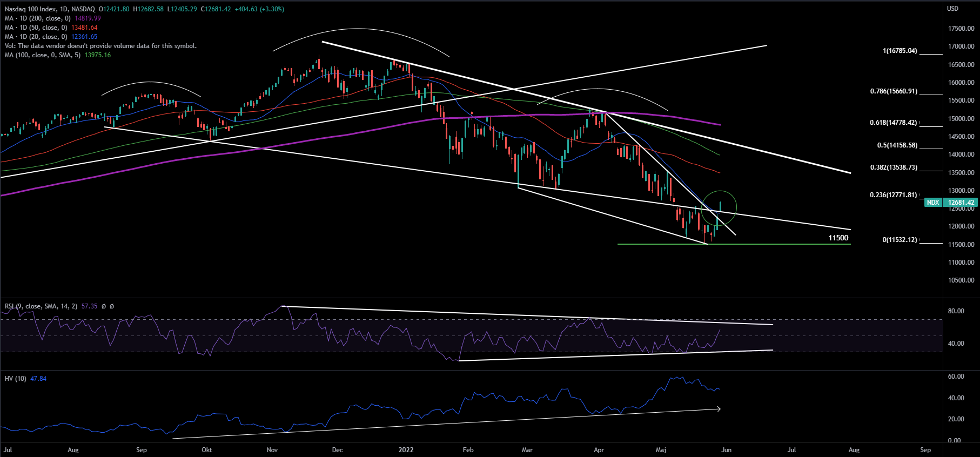Select the HV (10) indicator legend
The image size is (980, 457).
(x=15, y=379)
